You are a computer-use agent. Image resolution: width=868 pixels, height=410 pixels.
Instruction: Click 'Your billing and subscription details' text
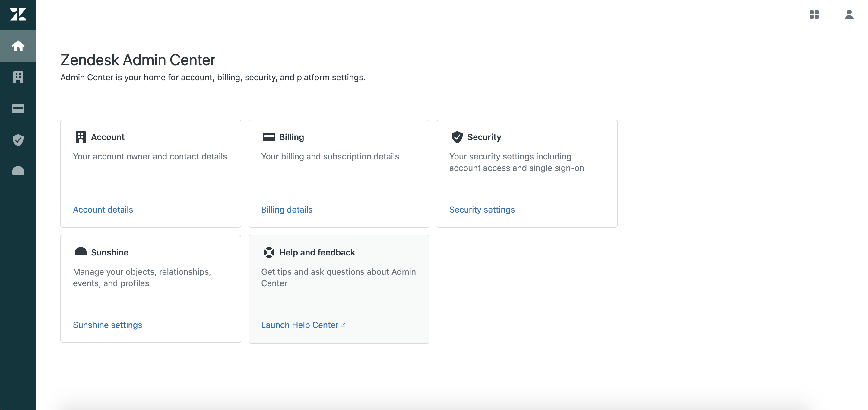[x=330, y=157]
